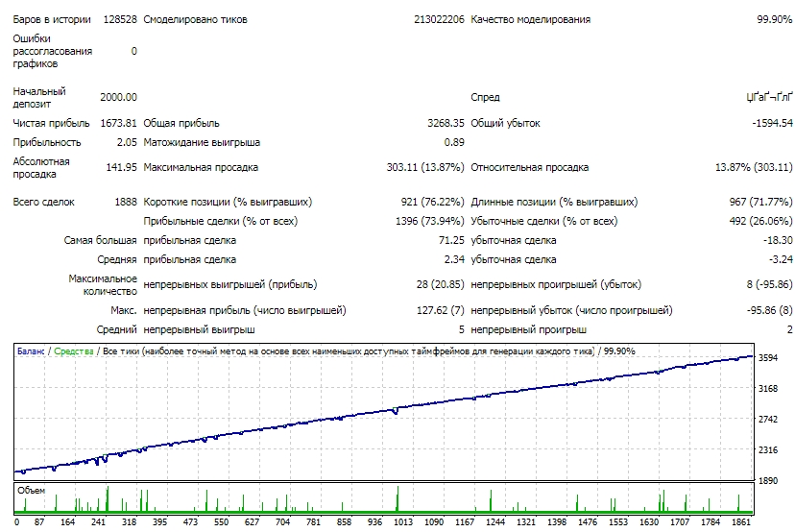795x532 pixels.
Task: Select the net profit value 1673.81
Action: click(118, 123)
